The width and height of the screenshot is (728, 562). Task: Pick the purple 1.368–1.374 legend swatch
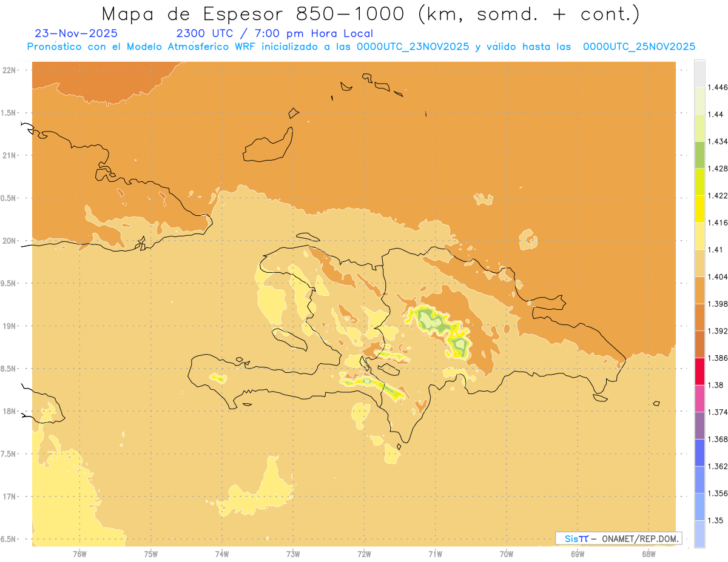point(699,425)
